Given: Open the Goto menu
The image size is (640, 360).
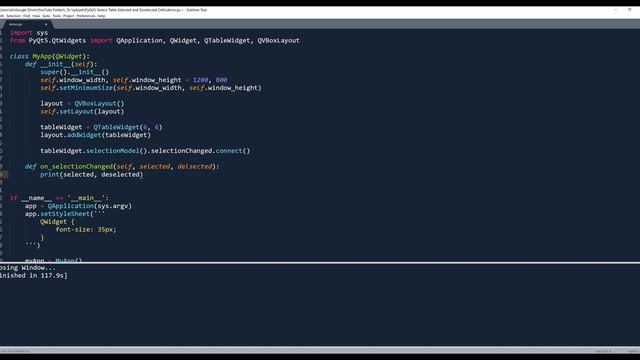Looking at the screenshot, I should click(46, 16).
